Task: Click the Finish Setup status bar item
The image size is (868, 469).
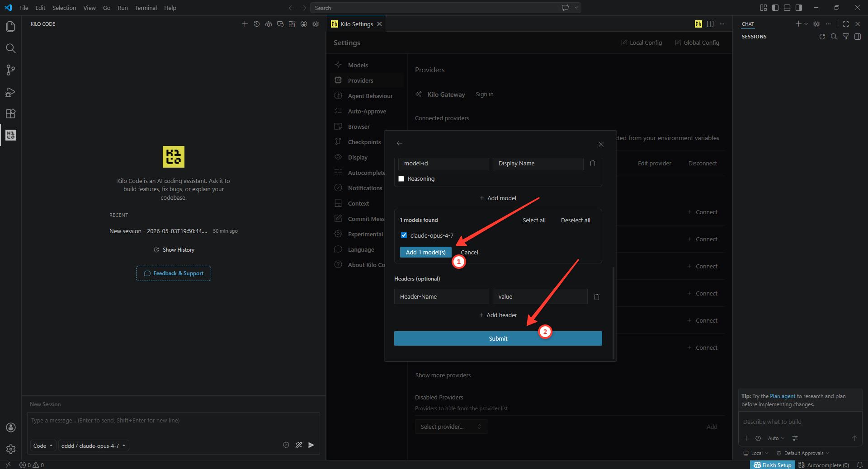Action: 773,465
